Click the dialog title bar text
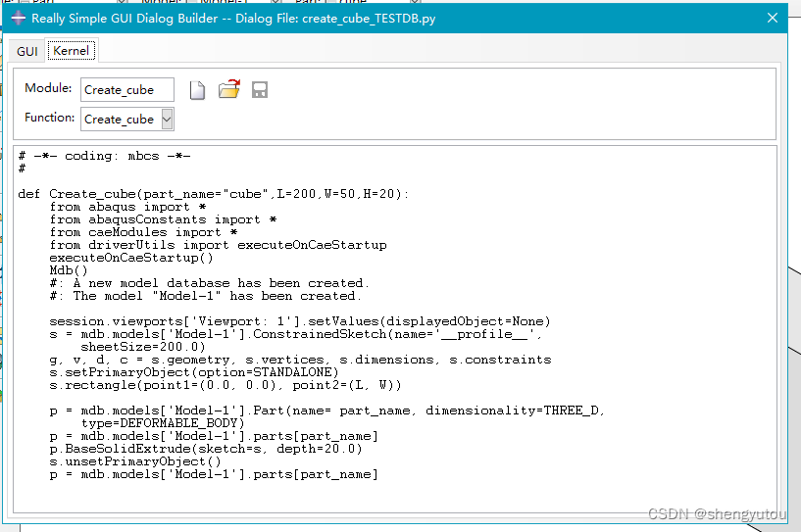This screenshot has height=532, width=801. pos(233,18)
